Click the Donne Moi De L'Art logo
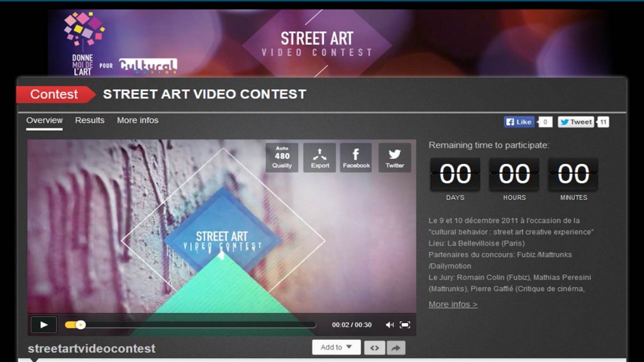Image resolution: width=644 pixels, height=362 pixels. 84,43
